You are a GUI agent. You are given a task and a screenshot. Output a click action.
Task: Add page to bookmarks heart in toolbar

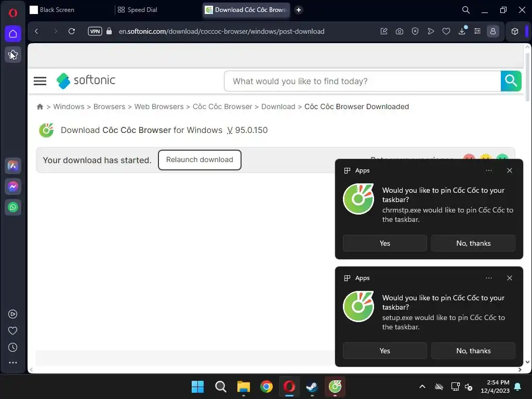point(446,31)
